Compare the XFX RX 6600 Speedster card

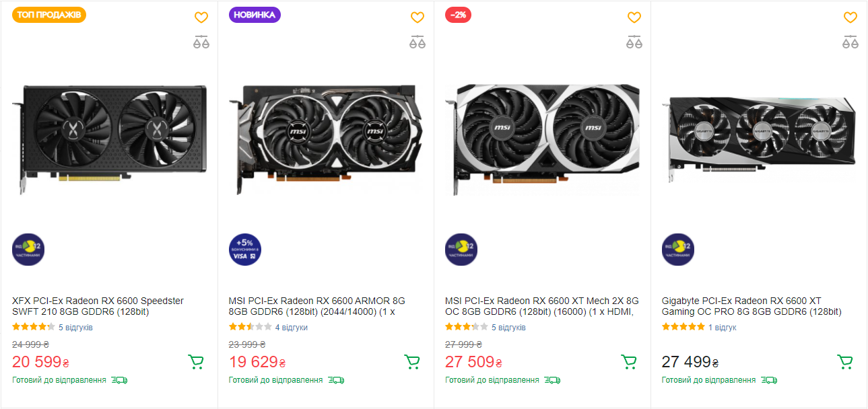coord(201,42)
